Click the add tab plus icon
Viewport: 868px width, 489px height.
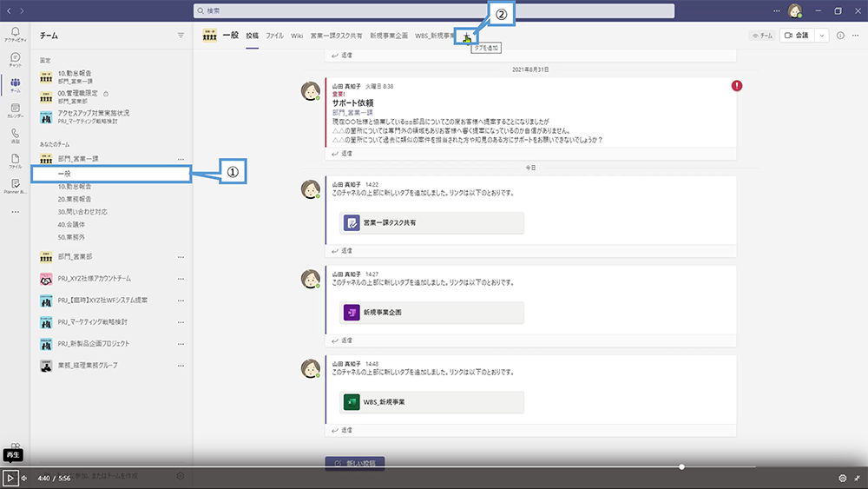pyautogui.click(x=467, y=36)
